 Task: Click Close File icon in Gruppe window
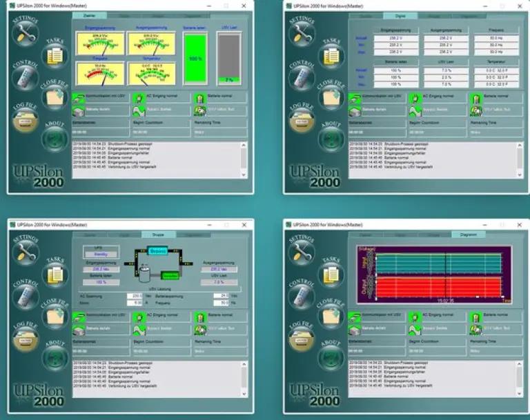coord(55,317)
